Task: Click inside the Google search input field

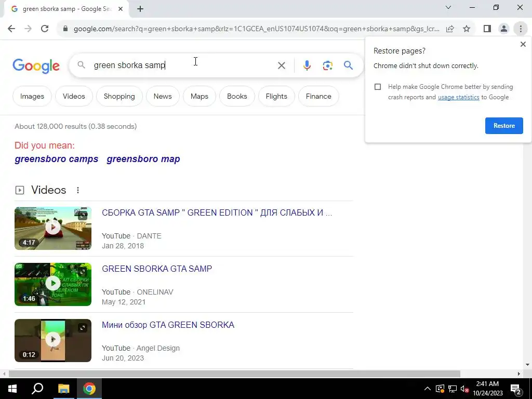Action: coord(183,65)
